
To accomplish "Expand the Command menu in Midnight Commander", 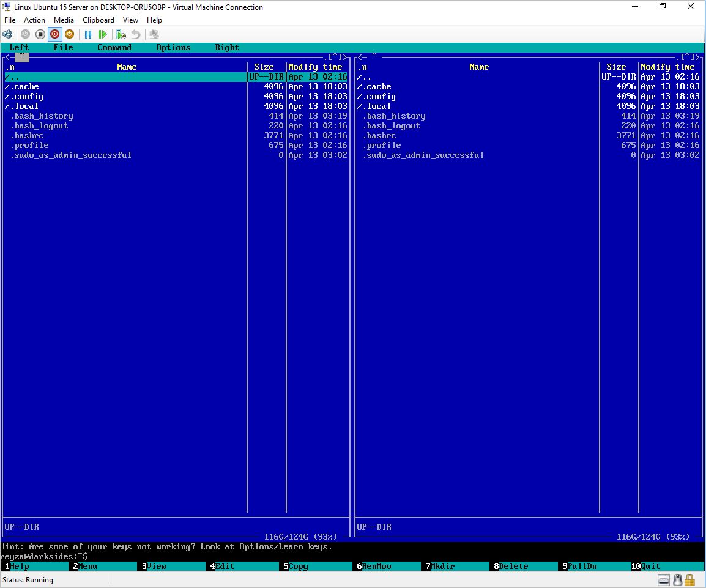I will coord(114,47).
